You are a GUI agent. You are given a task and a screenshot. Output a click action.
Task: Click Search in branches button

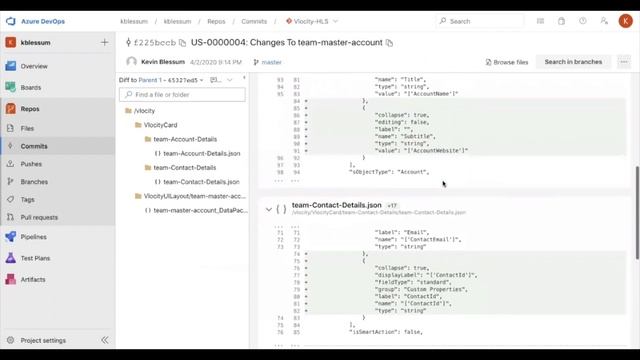pyautogui.click(x=573, y=62)
